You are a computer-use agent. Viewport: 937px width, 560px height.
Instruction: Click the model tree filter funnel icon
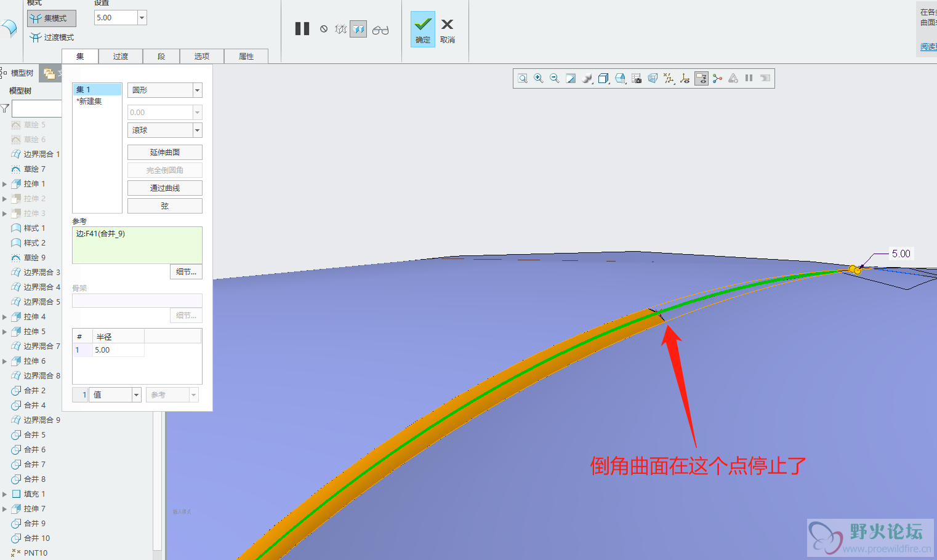click(x=5, y=108)
